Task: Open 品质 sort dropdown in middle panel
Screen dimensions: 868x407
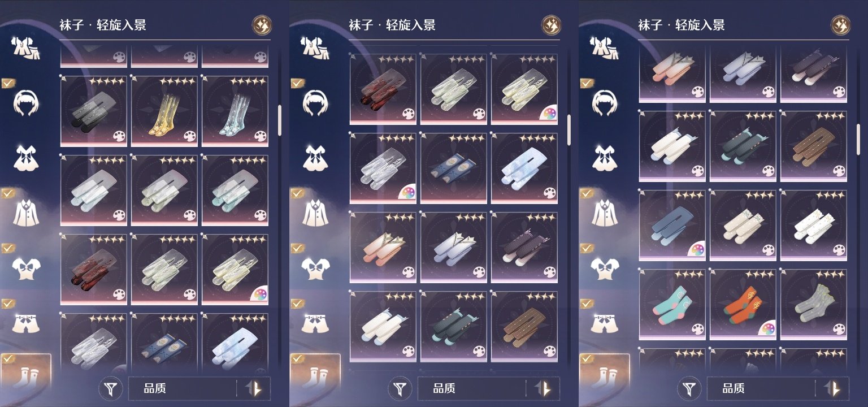Action: (x=471, y=389)
